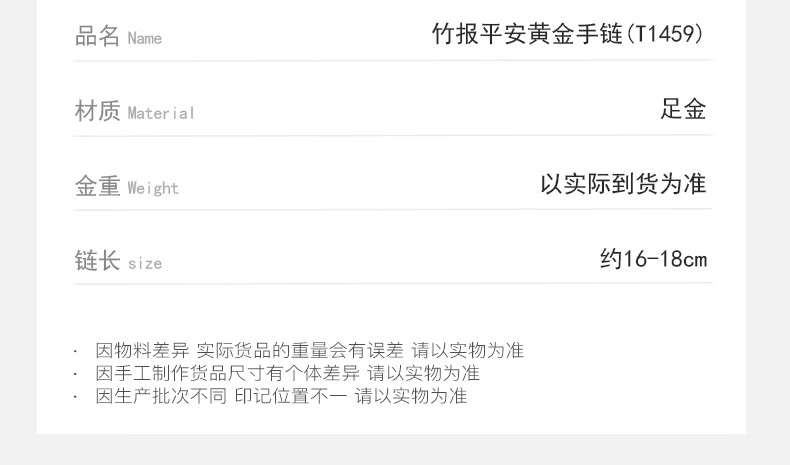Click the English word Name

[x=145, y=38]
